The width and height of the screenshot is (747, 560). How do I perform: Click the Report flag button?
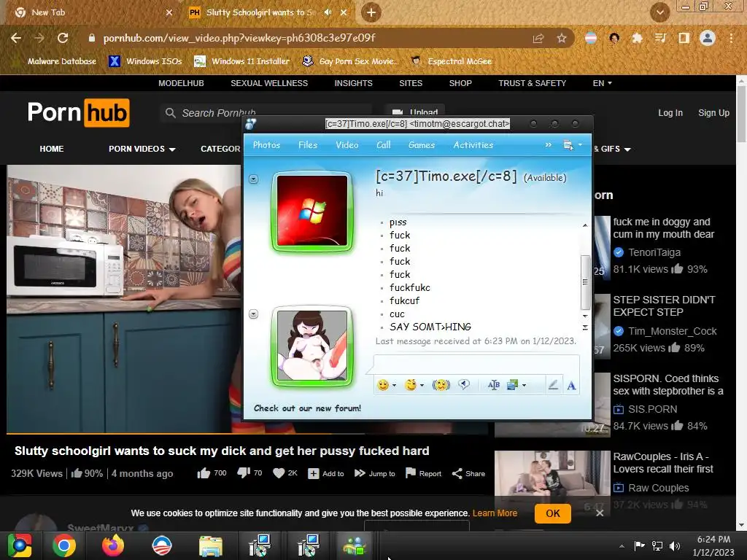tap(423, 473)
